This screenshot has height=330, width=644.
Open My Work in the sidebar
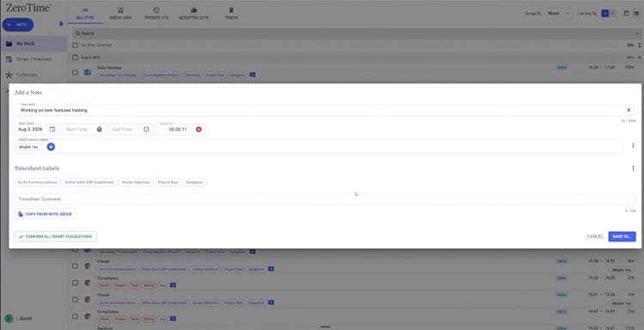coord(33,44)
